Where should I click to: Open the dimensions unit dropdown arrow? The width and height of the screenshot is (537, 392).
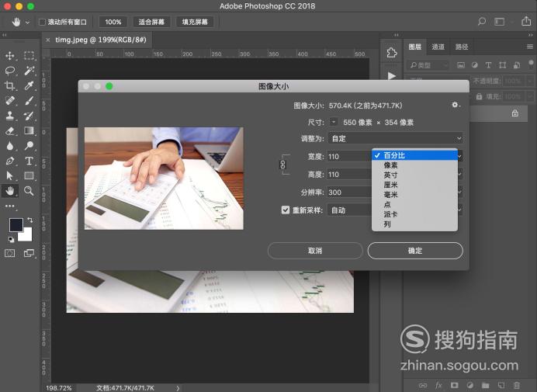[x=334, y=122]
